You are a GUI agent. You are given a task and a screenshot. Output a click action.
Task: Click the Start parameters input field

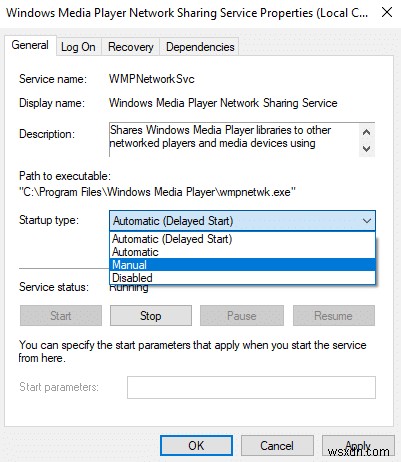(251, 387)
